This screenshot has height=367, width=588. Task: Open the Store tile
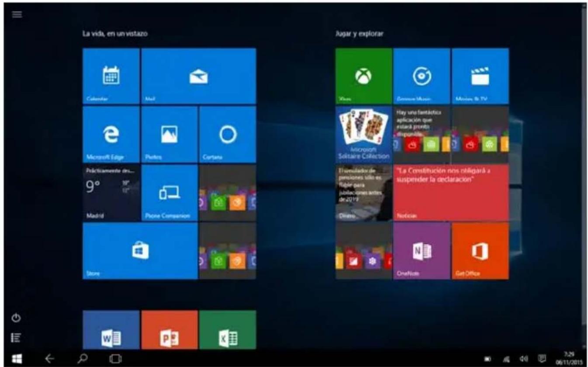tap(140, 251)
